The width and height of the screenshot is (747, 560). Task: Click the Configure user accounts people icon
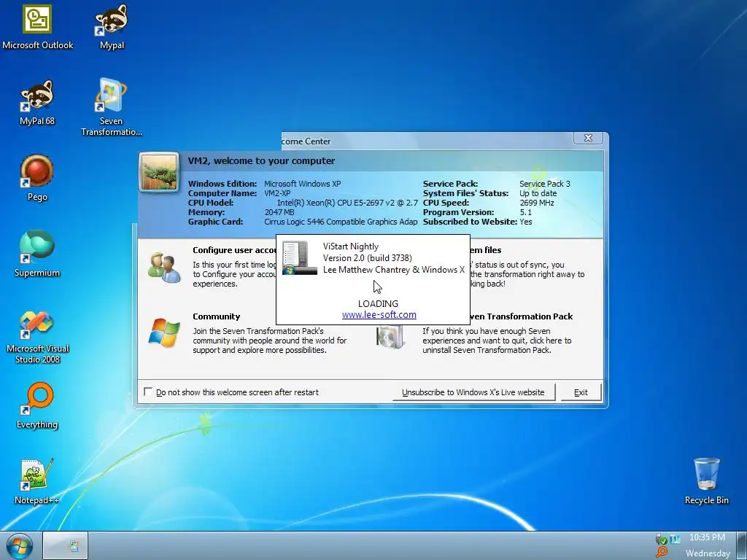coord(164,268)
